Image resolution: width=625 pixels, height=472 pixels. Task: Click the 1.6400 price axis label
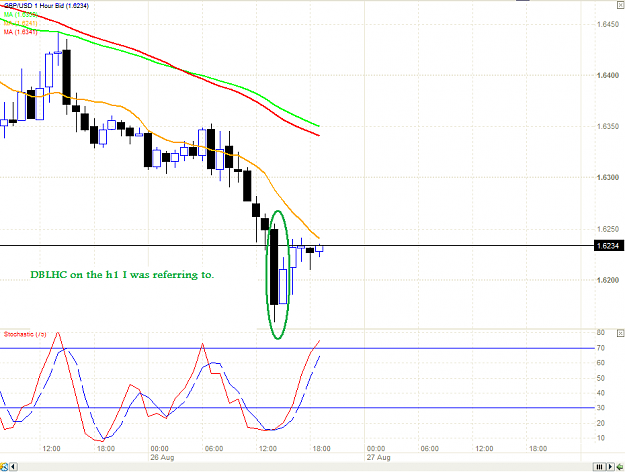608,75
